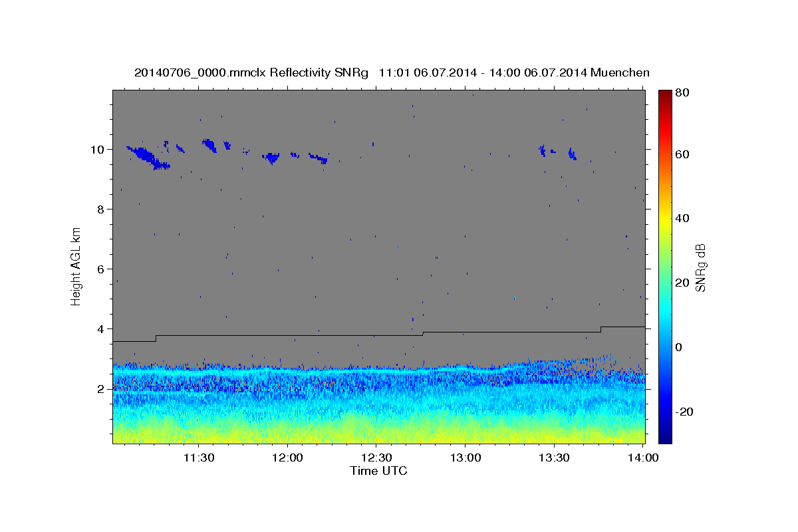Click the colorbar value 20
The height and width of the screenshot is (532, 798).
click(682, 283)
